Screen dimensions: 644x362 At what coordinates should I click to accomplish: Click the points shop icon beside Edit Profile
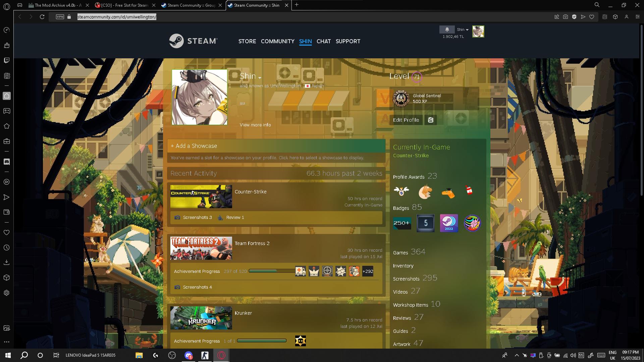(x=431, y=120)
